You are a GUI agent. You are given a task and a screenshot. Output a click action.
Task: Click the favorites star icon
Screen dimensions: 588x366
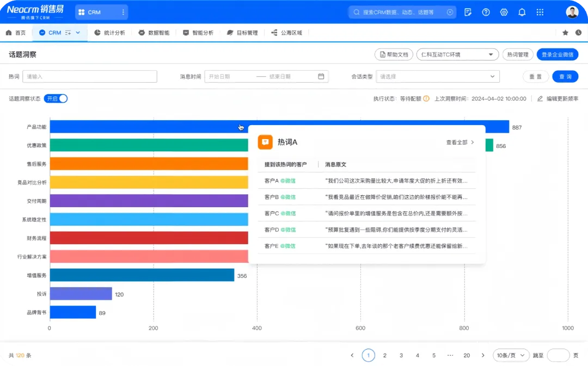point(565,33)
